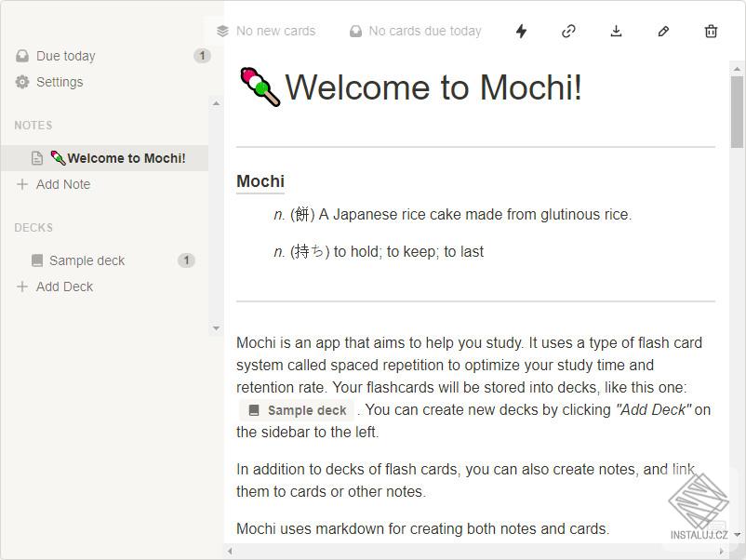746x560 pixels.
Task: Click the card stack icon near No new cards
Action: 221,30
